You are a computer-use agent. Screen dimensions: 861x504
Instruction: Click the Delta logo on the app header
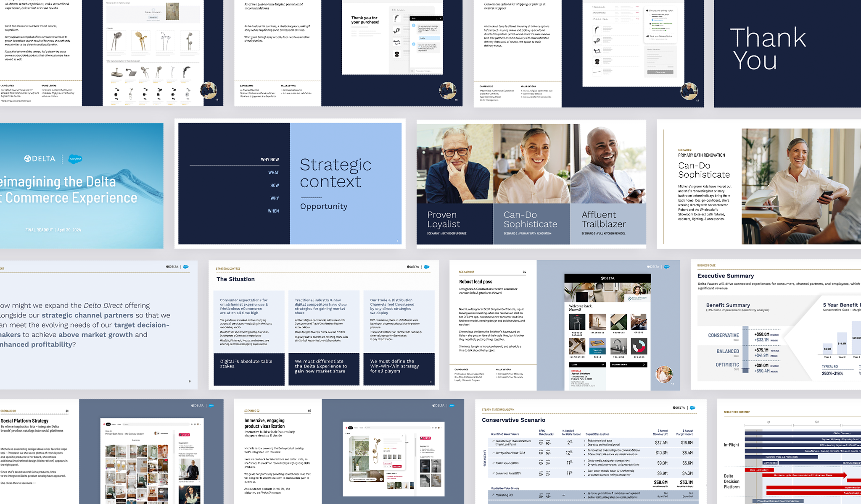607,278
